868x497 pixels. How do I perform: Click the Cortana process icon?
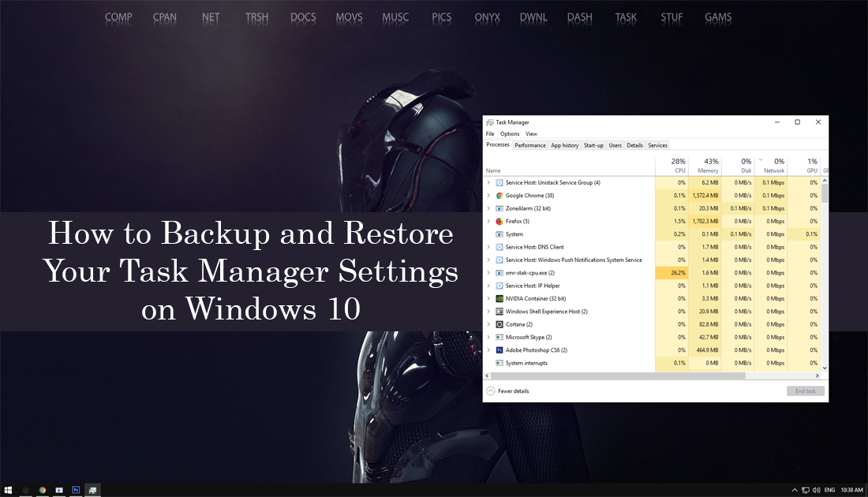(499, 324)
